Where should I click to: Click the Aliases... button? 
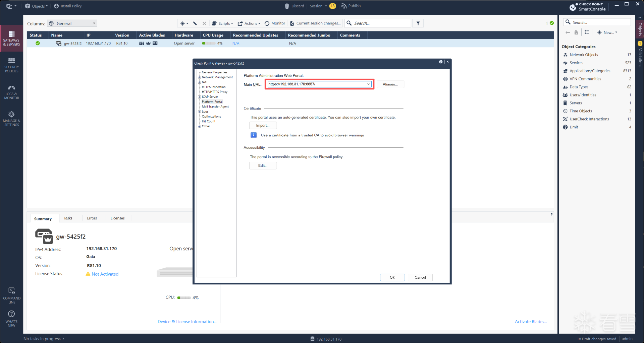(390, 84)
